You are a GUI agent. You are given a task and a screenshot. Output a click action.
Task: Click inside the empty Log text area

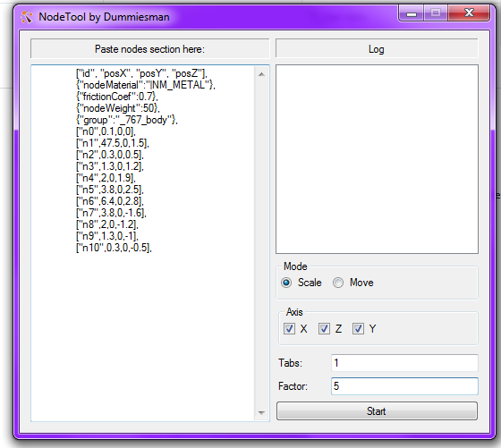click(377, 159)
